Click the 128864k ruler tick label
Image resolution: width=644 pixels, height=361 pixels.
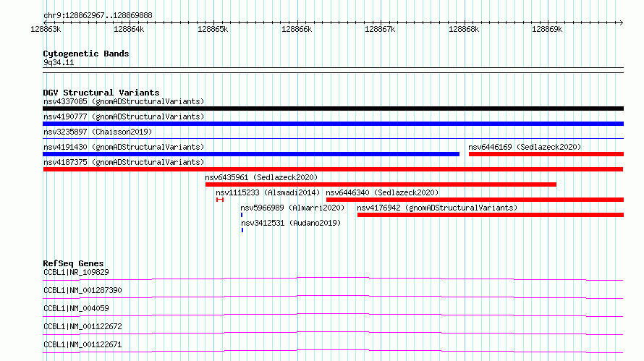[x=129, y=29]
